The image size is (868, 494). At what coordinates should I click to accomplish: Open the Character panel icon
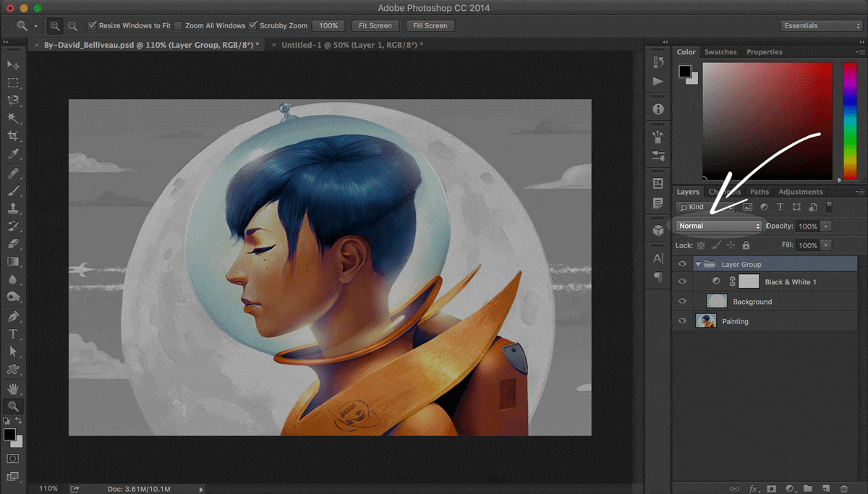click(x=658, y=258)
